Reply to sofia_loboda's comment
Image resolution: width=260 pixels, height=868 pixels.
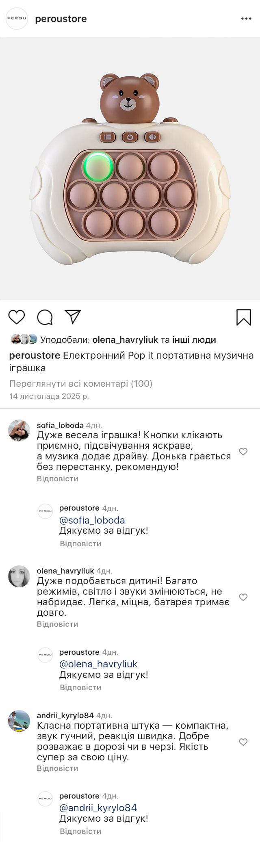tap(57, 478)
